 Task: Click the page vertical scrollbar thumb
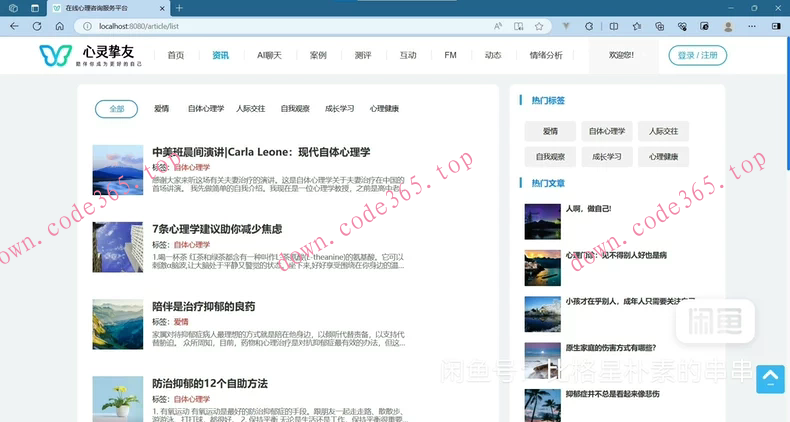coord(787,103)
